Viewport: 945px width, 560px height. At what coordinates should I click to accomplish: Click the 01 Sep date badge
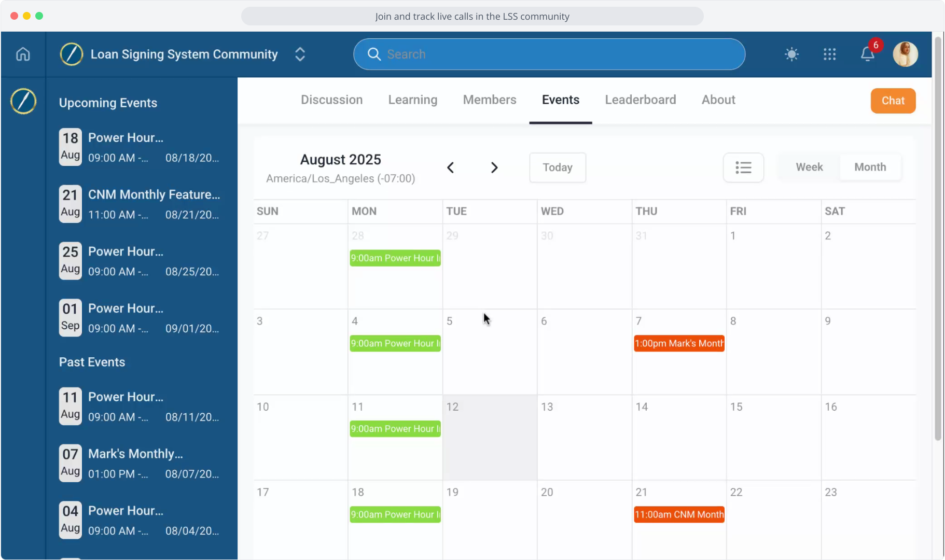point(70,318)
